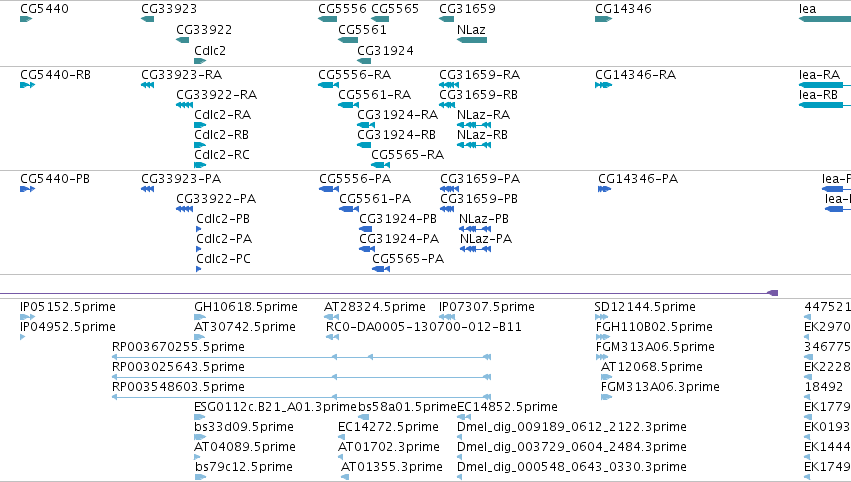
Task: Select protein CG31659-PB
Action: click(479, 199)
